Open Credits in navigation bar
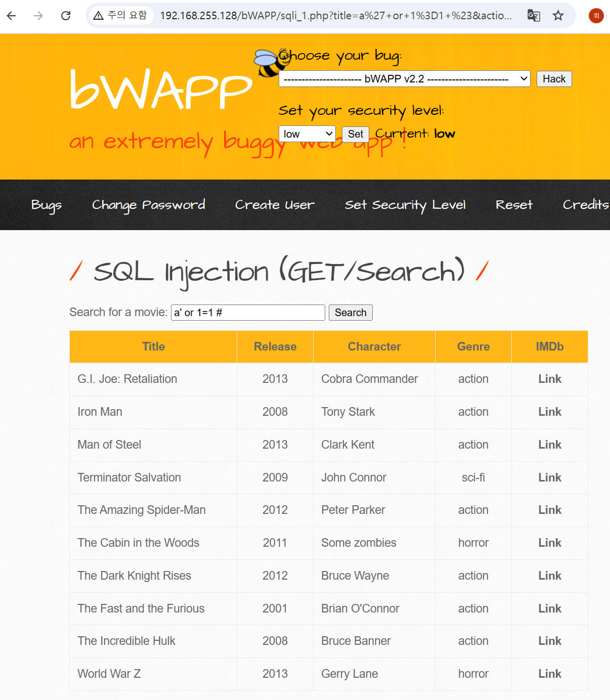Viewport: 610px width, 700px height. [586, 205]
